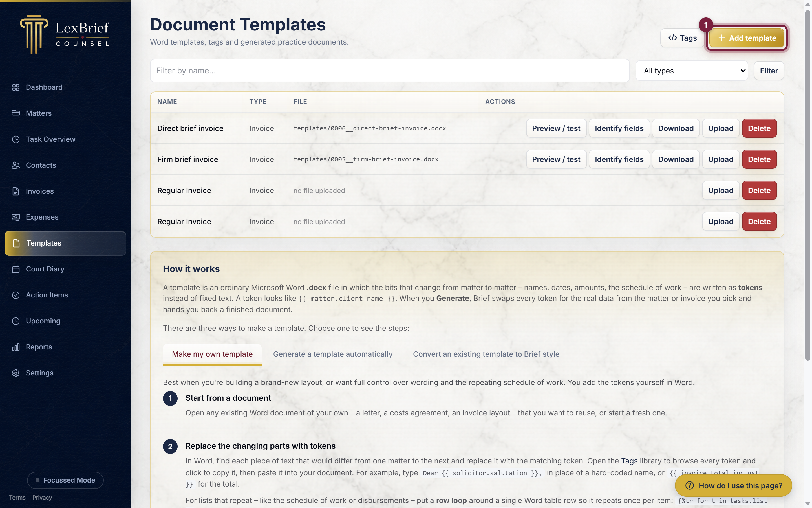Click the Reports bar chart icon

click(x=16, y=347)
